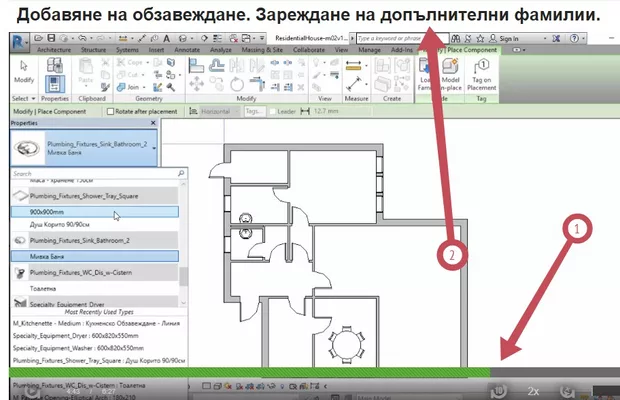Click the Undo arrow icon
Viewport: 620px width, 400px height.
(82, 38)
